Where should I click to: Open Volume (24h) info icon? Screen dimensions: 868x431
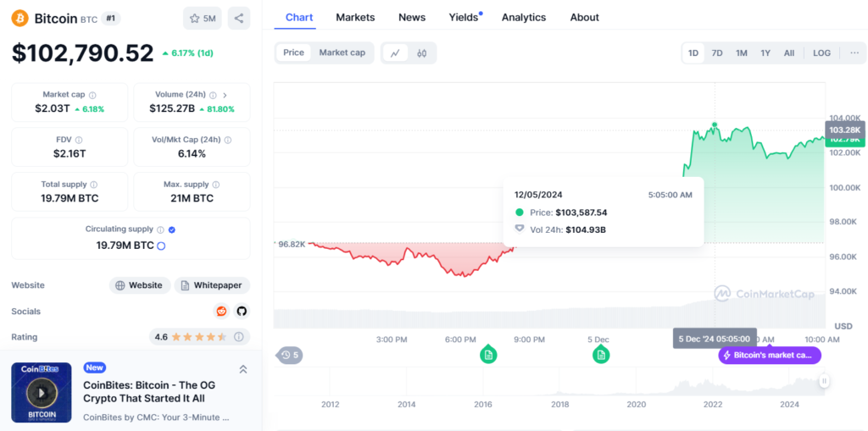click(213, 95)
